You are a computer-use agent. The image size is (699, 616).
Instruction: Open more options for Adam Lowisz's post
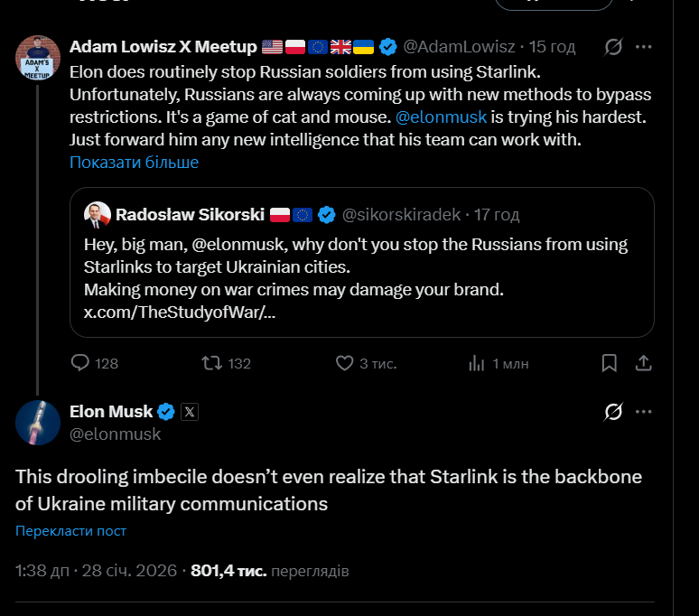coord(643,47)
